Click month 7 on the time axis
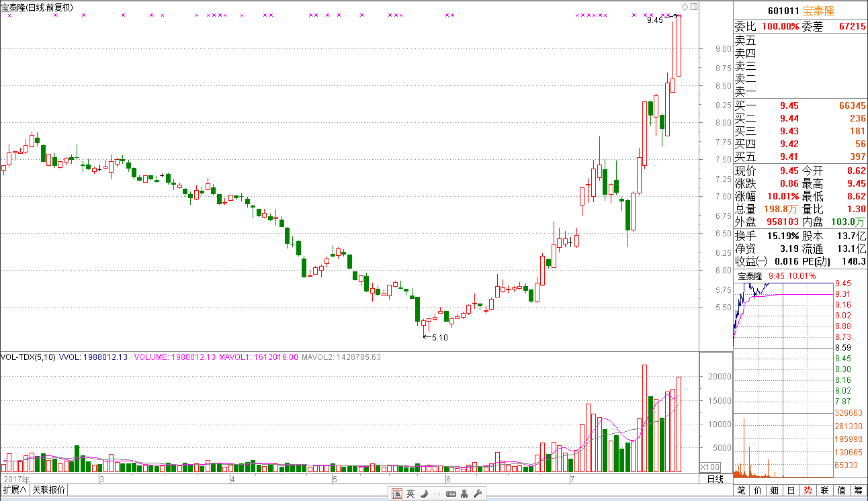Image resolution: width=868 pixels, height=501 pixels. click(572, 480)
